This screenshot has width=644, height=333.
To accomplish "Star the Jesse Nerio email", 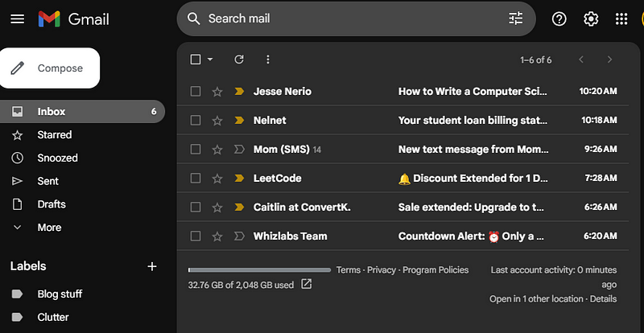I will click(217, 92).
